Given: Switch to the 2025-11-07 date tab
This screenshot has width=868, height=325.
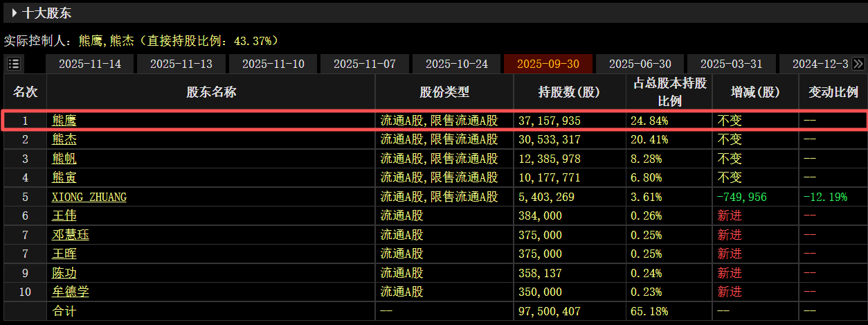Looking at the screenshot, I should click(365, 64).
